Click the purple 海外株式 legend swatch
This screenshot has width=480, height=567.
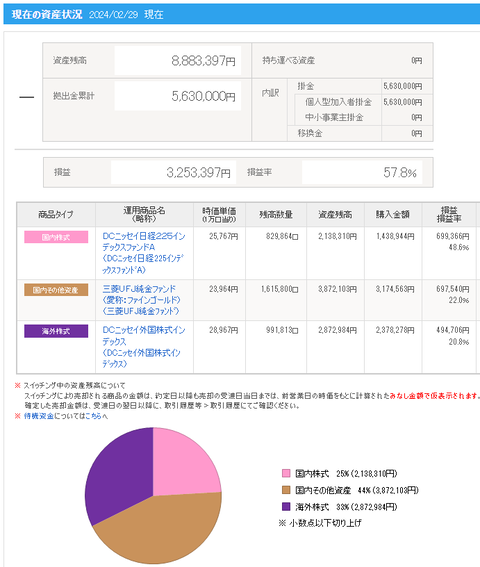point(286,507)
